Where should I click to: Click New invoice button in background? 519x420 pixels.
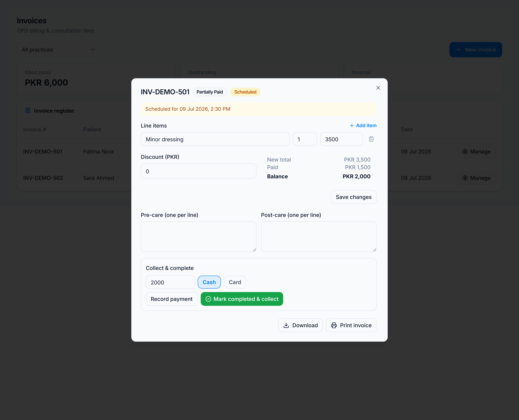point(476,50)
